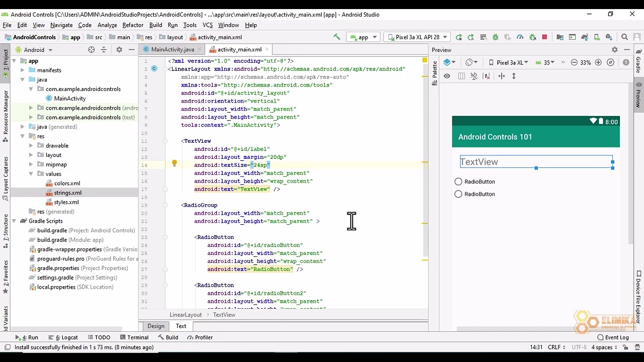The width and height of the screenshot is (644, 362).
Task: Open the Profile app gauge icon
Action: pyautogui.click(x=520, y=37)
